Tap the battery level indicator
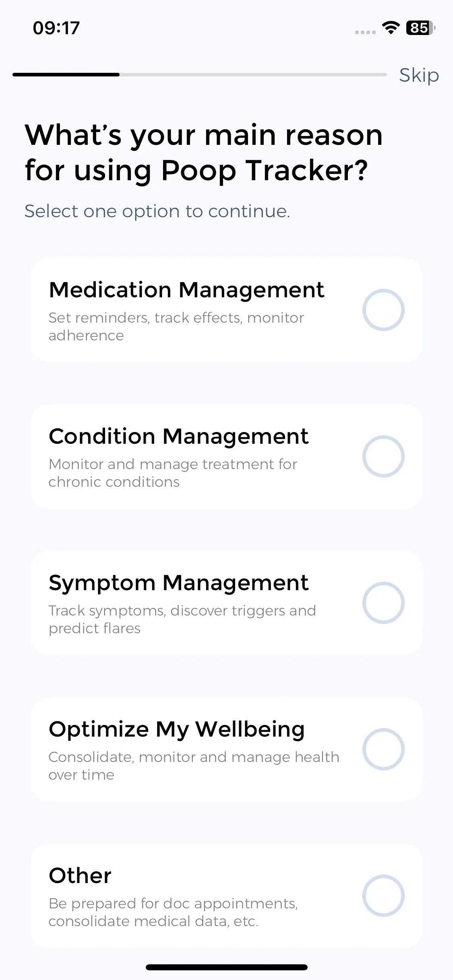This screenshot has height=980, width=453. tap(421, 28)
